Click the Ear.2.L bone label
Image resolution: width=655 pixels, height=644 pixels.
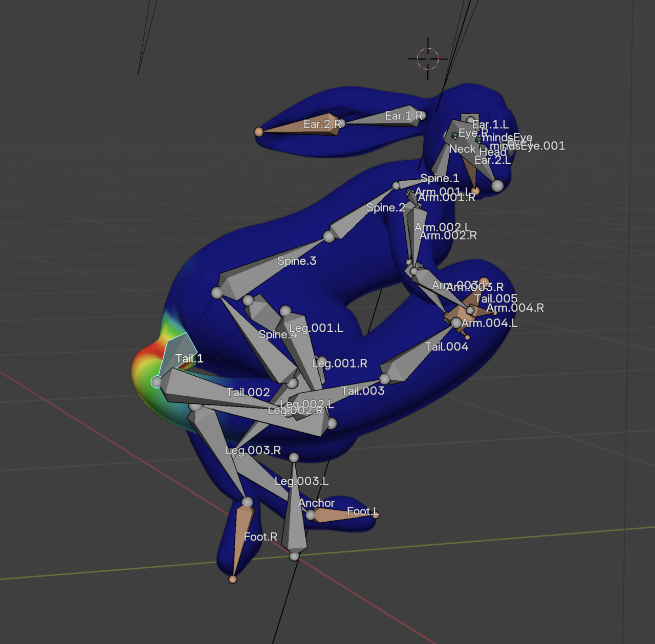tap(493, 160)
